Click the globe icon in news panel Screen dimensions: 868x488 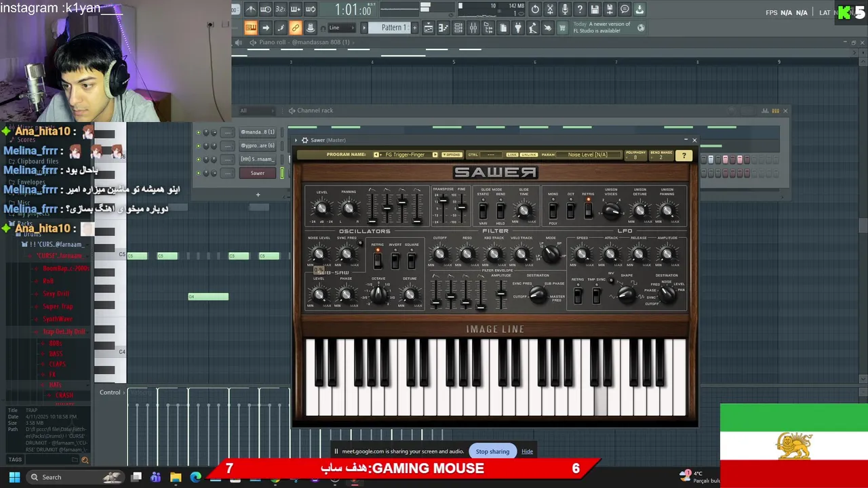click(640, 28)
